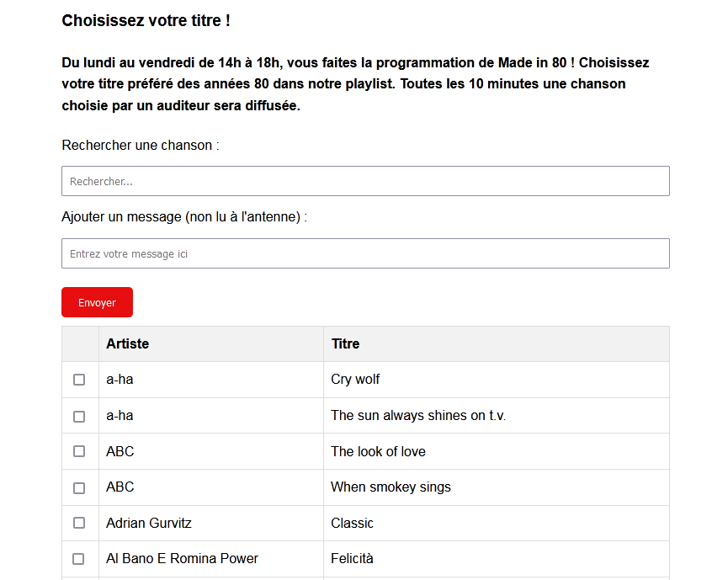Screen dimensions: 728x580
Task: Enable the checkbox for When smokey sings
Action: click(x=79, y=487)
